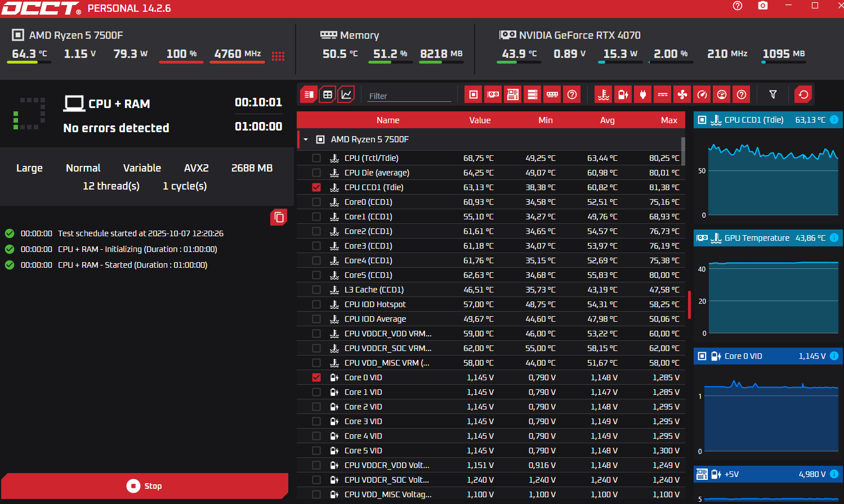Image resolution: width=844 pixels, height=504 pixels.
Task: Open info for the CPU CCD1 graph
Action: point(834,120)
